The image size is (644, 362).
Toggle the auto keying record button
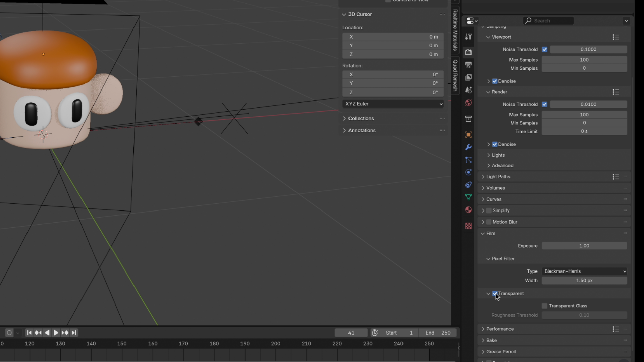(9, 333)
